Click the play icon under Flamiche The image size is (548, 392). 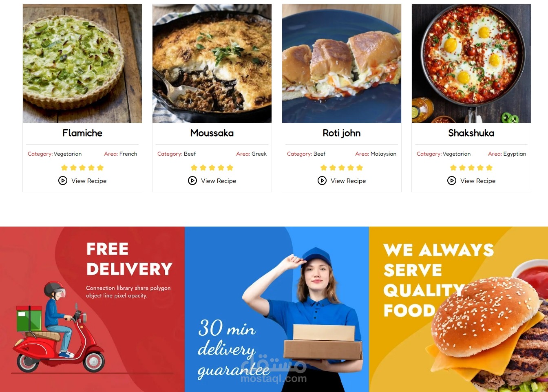pyautogui.click(x=63, y=181)
